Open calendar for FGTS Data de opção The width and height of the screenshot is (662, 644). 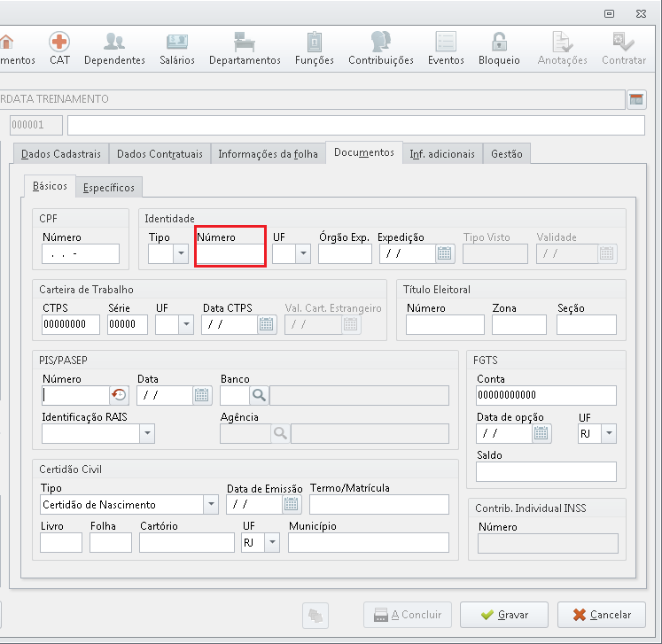tap(541, 433)
